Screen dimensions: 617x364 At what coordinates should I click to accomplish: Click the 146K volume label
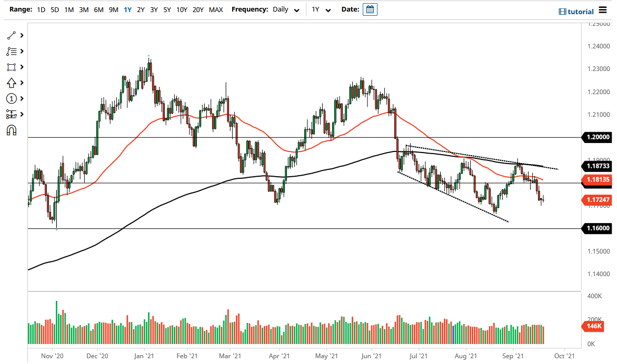593,326
